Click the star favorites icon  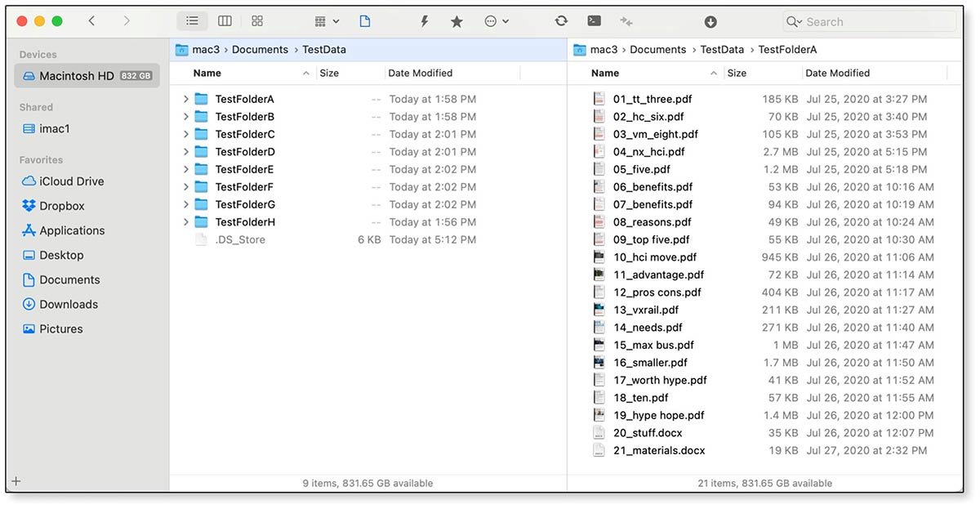[457, 21]
